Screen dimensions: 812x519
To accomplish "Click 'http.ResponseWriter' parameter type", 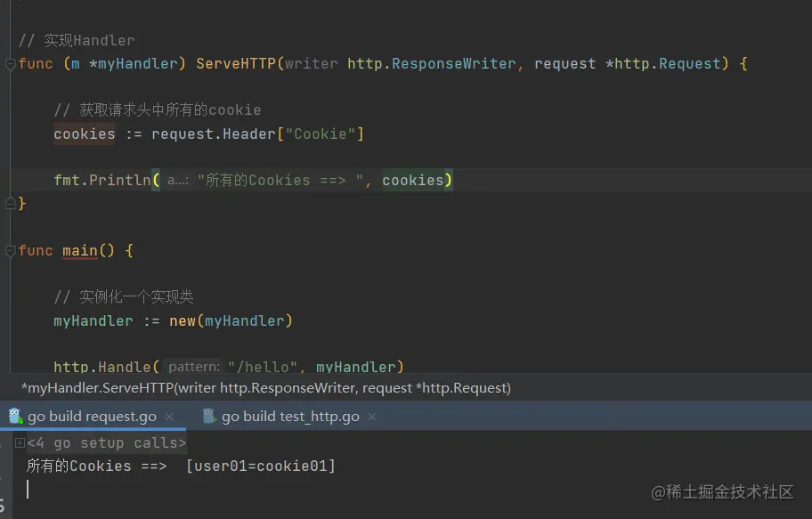I will (x=431, y=64).
